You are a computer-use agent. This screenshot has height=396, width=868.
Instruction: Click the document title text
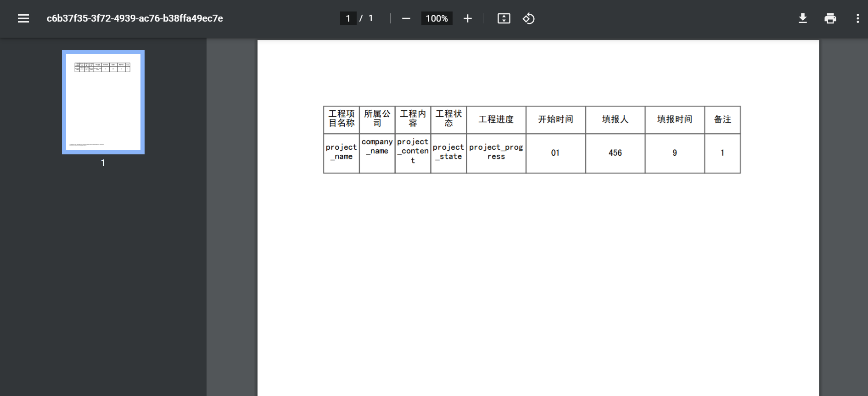134,18
